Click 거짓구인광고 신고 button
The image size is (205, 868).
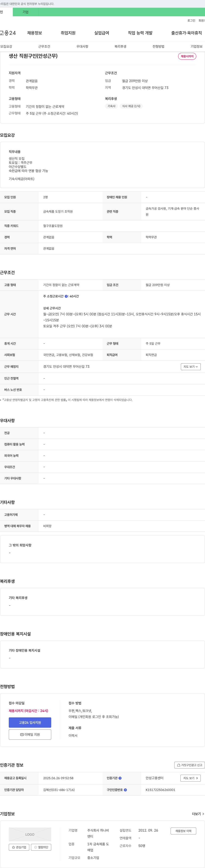pyautogui.click(x=190, y=765)
